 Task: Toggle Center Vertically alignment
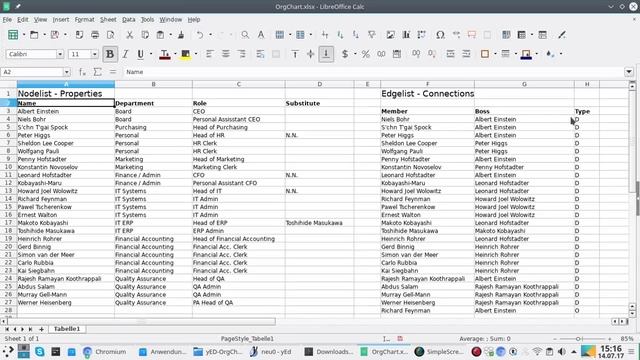310,54
